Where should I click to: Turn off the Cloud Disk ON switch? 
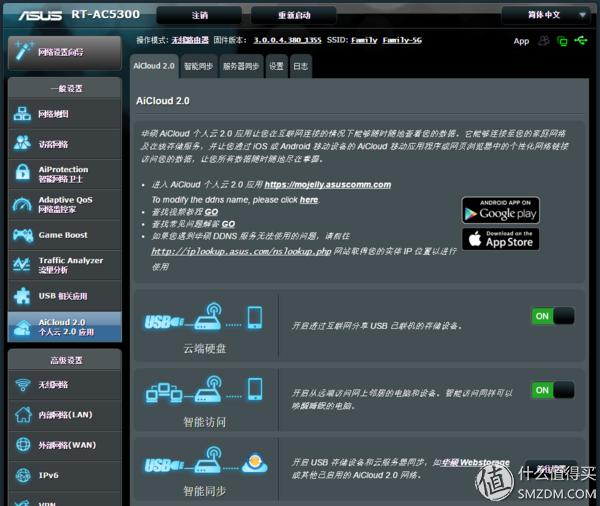(x=553, y=316)
